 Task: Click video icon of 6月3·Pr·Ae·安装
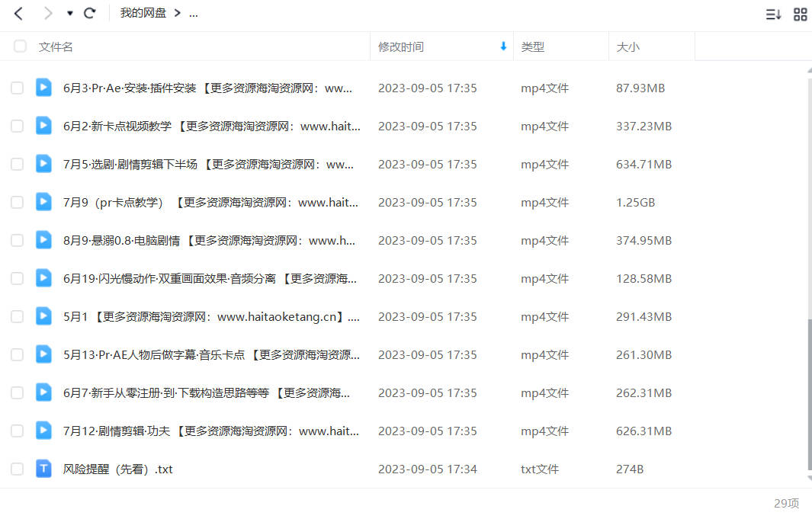(43, 88)
